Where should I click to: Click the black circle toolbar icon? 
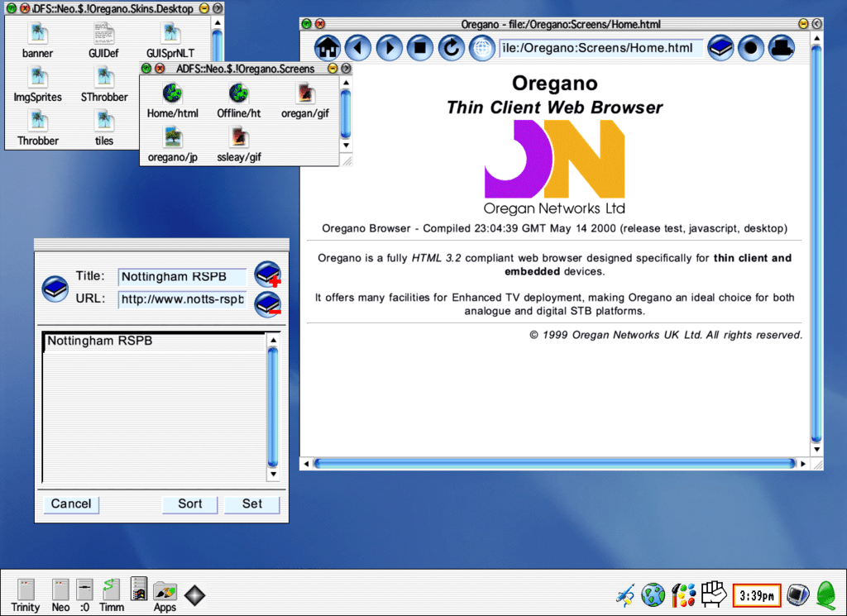[751, 48]
